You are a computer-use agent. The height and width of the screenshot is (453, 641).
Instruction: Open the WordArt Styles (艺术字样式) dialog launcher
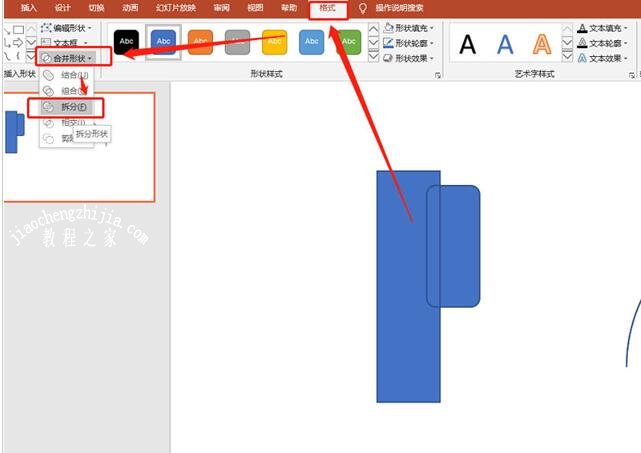[632, 75]
